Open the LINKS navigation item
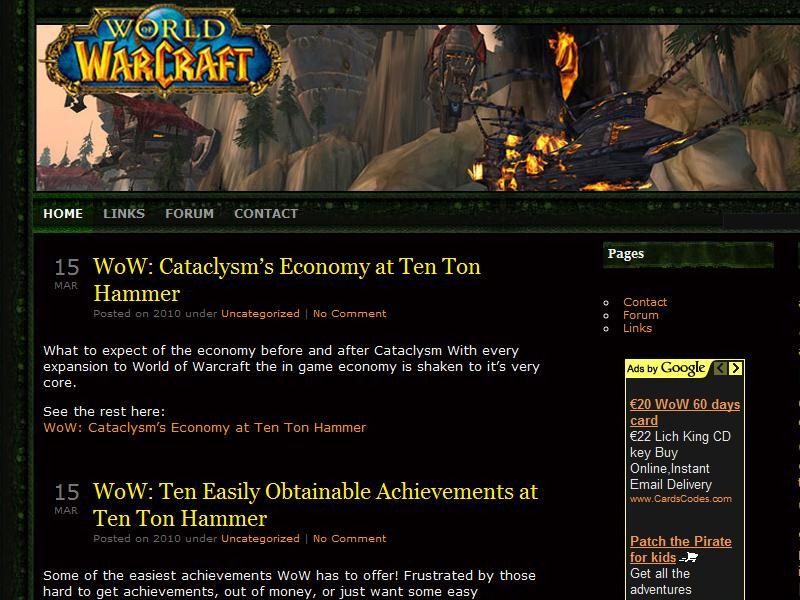800x600 pixels. (124, 214)
